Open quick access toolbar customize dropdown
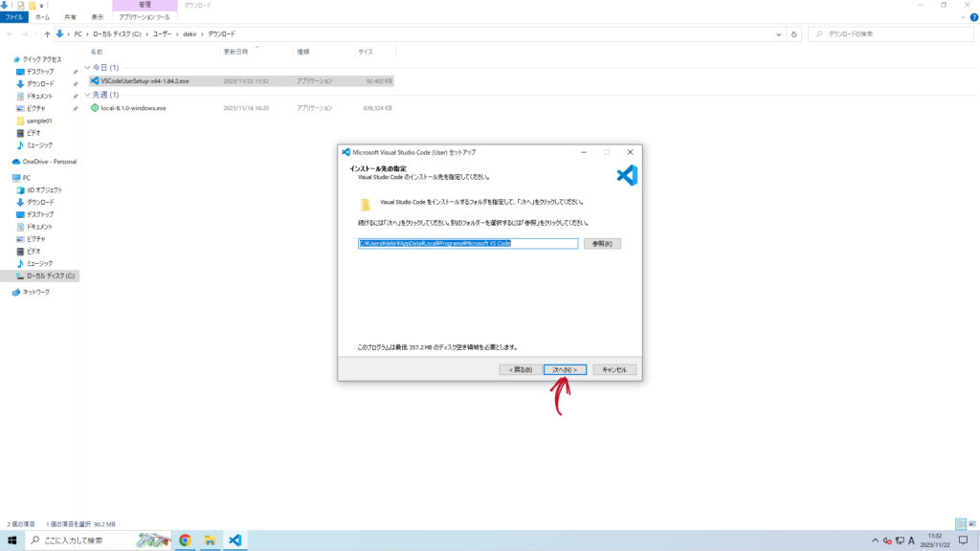The height and width of the screenshot is (551, 980). click(41, 6)
